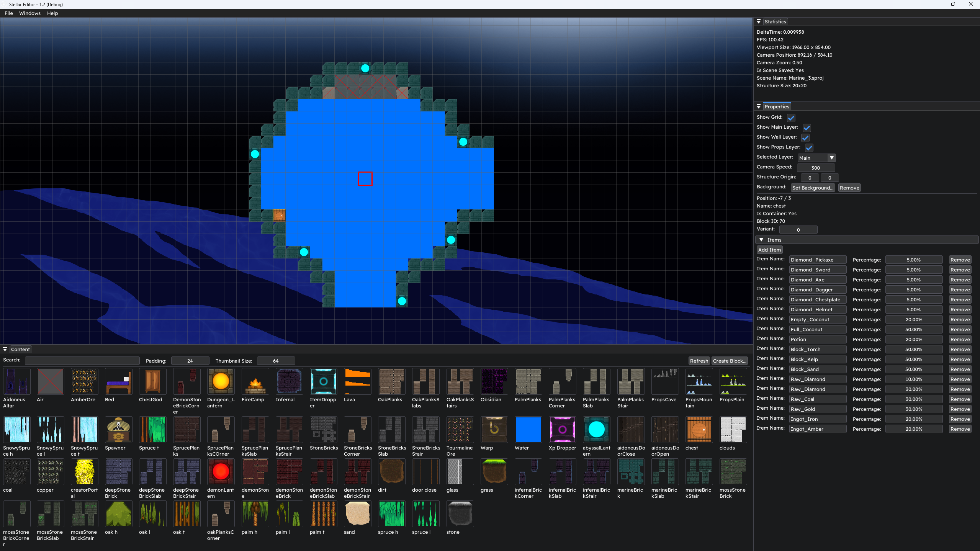Select the Water block thumbnail
This screenshot has width=980, height=551.
(x=528, y=430)
